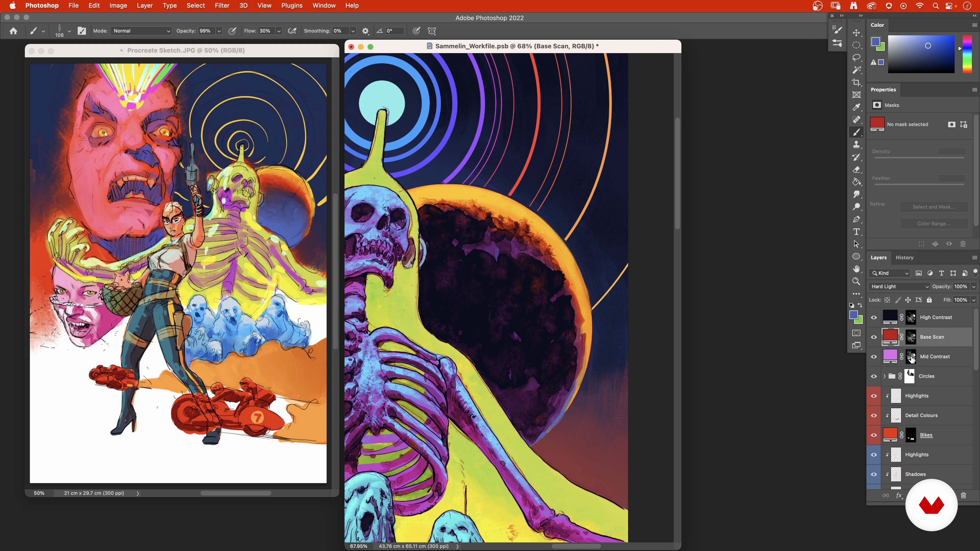
Task: Select the Healing Brush tool
Action: tap(856, 120)
